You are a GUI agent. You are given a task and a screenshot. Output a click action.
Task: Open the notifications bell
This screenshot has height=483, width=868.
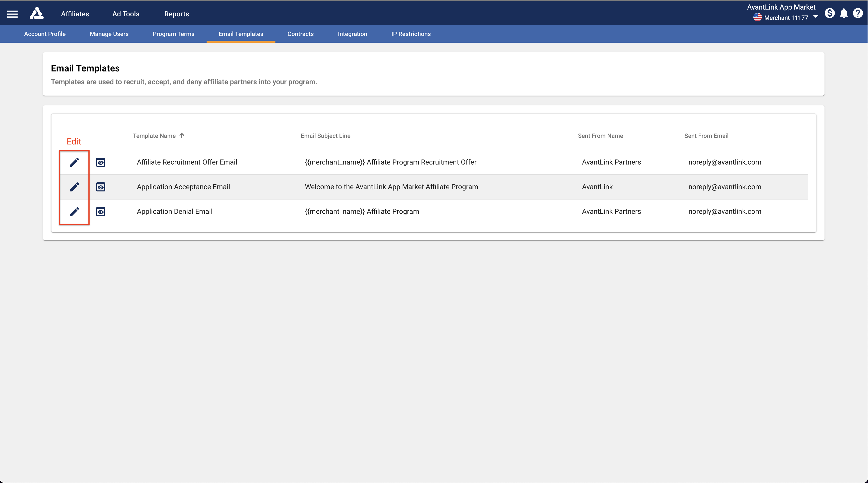pyautogui.click(x=844, y=14)
